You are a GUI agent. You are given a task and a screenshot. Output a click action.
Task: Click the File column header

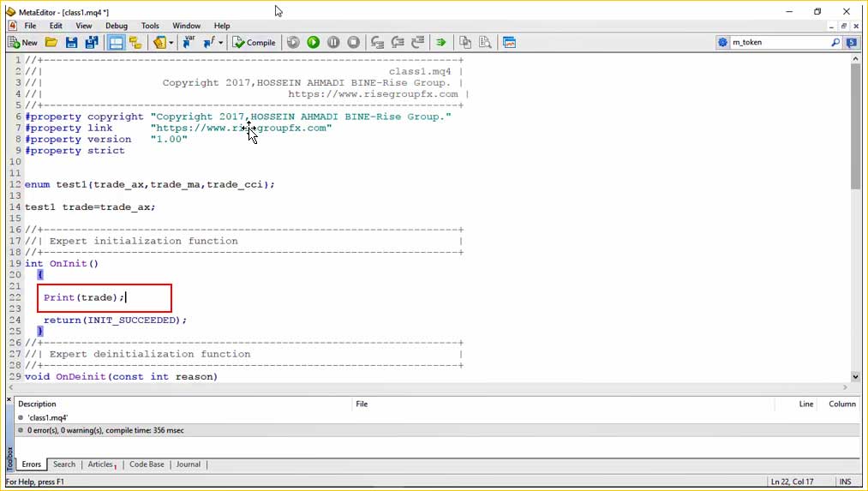pos(563,404)
